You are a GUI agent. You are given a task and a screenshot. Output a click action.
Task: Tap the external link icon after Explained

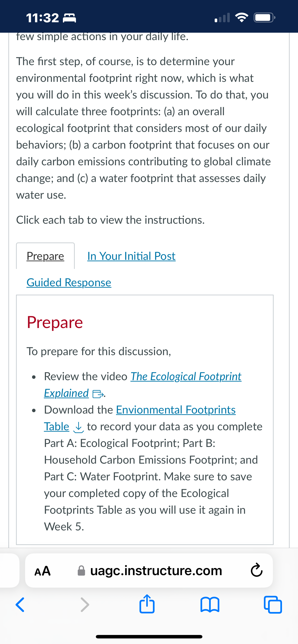pyautogui.click(x=98, y=394)
